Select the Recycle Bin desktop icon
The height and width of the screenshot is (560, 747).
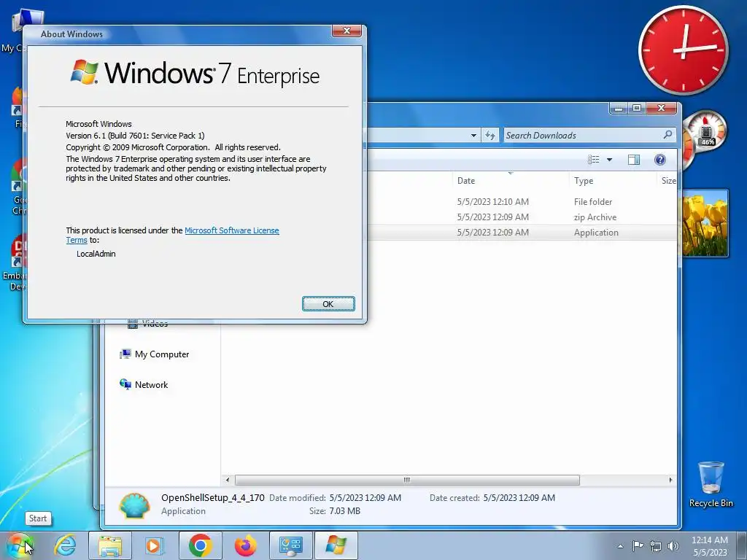pos(711,484)
